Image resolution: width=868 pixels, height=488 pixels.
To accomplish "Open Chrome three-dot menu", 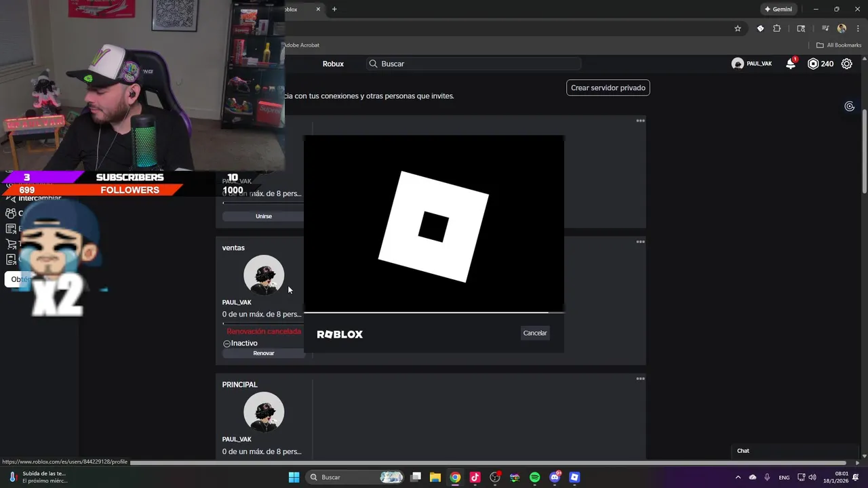I will 858,28.
